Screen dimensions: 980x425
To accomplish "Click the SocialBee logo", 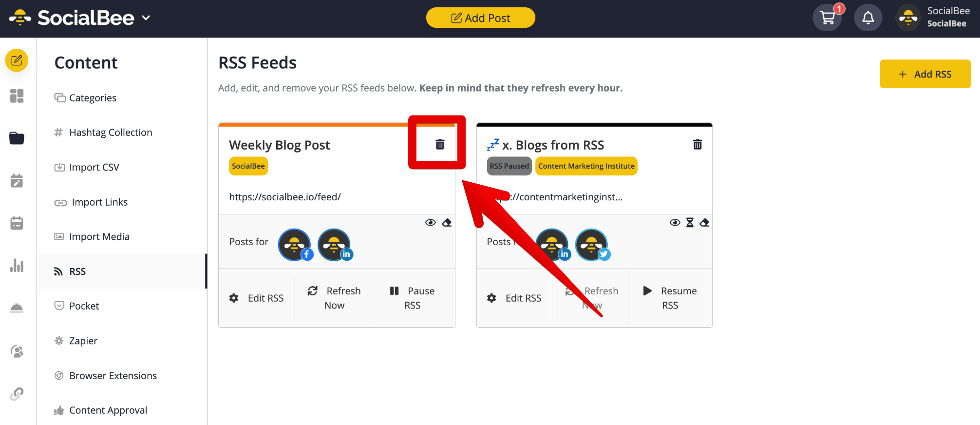I will pos(72,18).
